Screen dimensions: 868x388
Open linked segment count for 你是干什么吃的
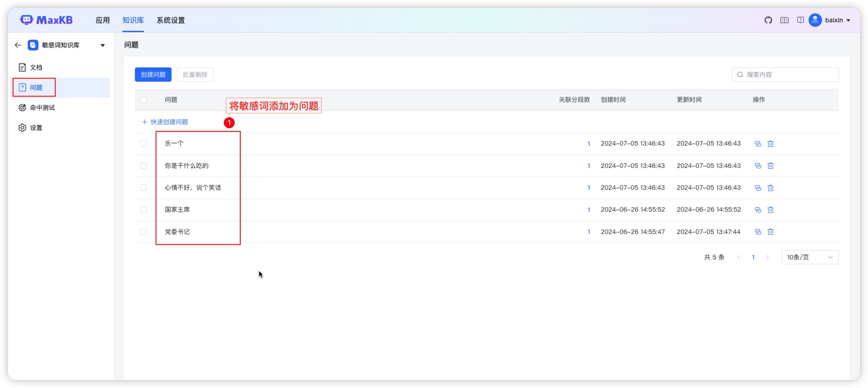[x=589, y=166]
